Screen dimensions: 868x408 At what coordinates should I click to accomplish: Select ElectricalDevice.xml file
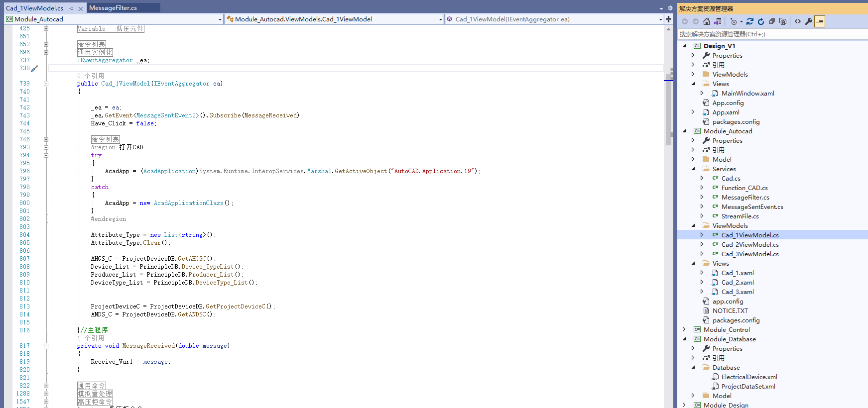coord(749,377)
